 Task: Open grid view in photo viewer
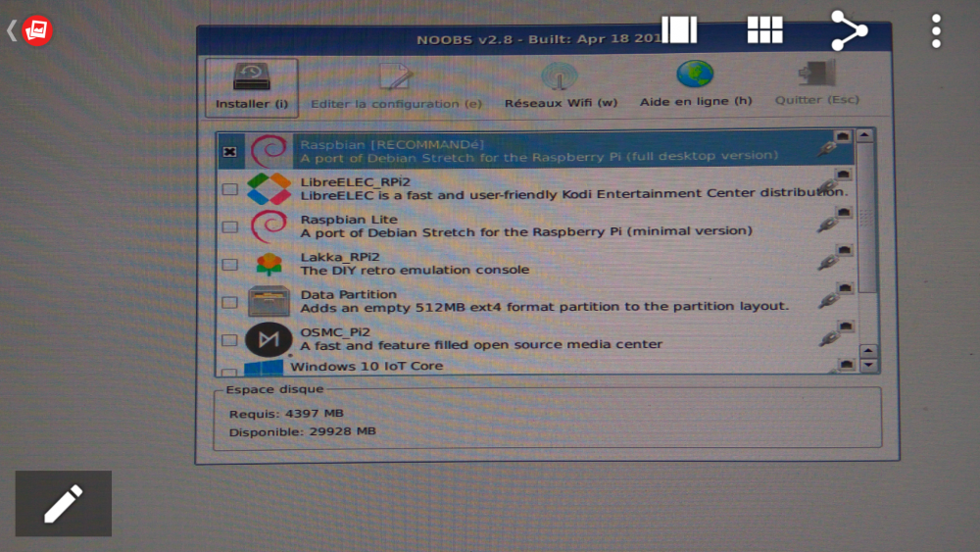point(765,29)
